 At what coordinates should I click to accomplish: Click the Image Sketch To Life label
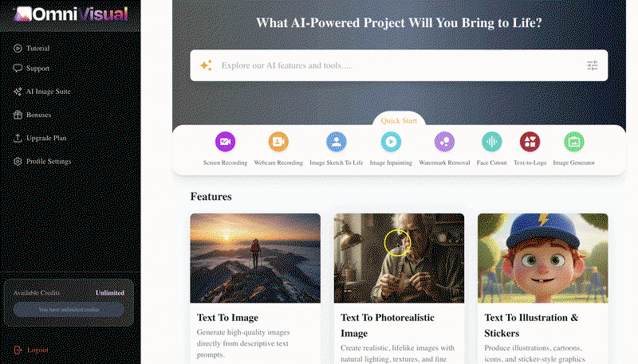(x=336, y=162)
